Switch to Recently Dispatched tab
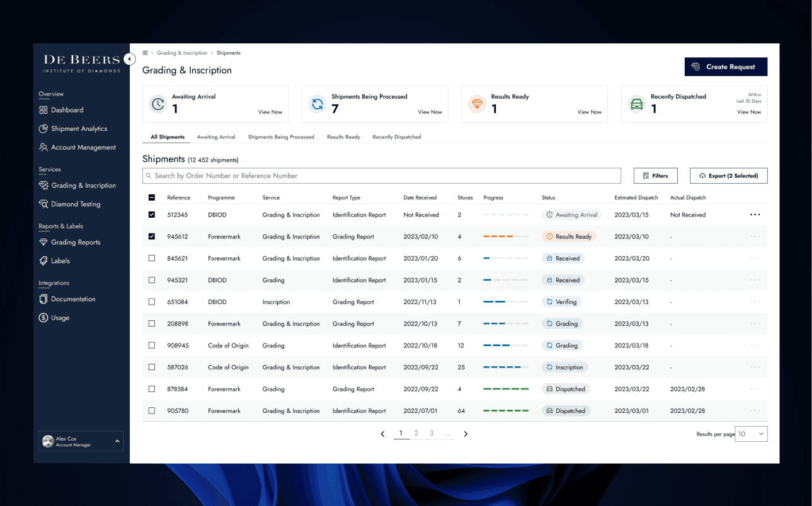The height and width of the screenshot is (506, 812). pos(397,137)
